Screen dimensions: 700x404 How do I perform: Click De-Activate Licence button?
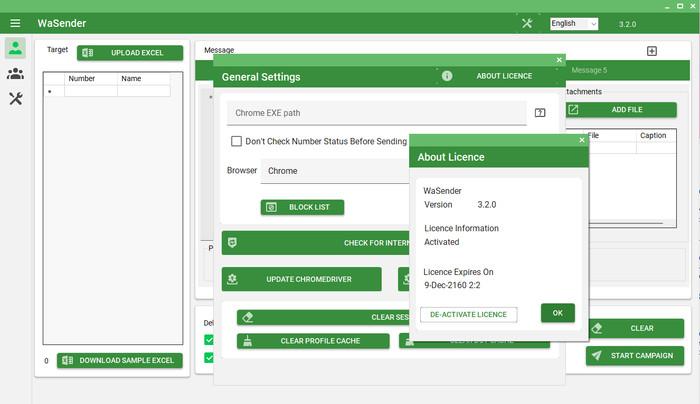pos(468,314)
